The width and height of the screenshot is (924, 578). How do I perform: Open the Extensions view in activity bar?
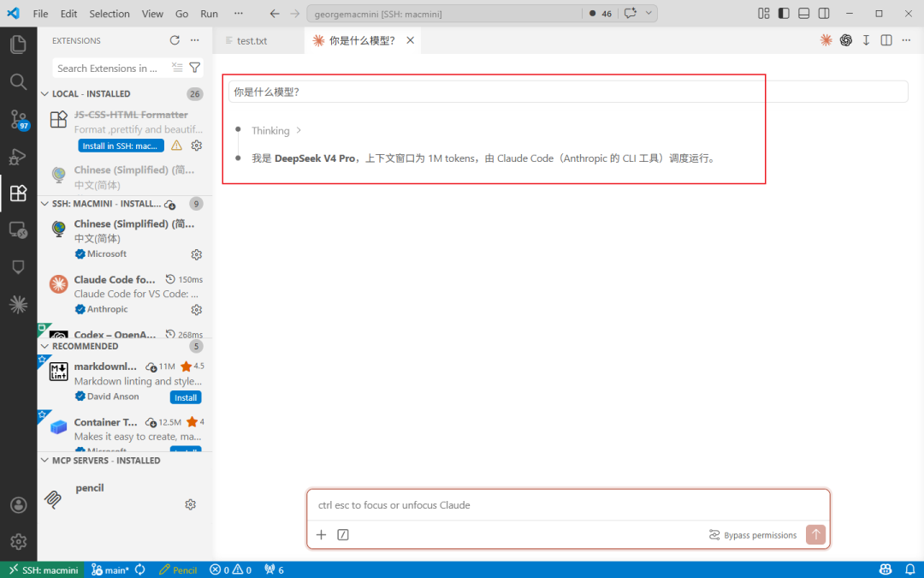tap(18, 193)
